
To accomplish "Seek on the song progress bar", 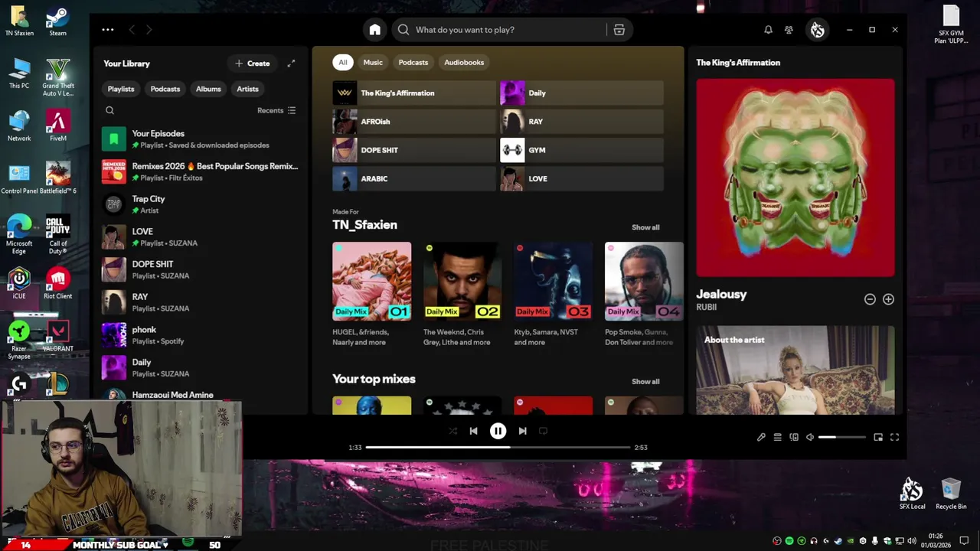I will point(498,447).
